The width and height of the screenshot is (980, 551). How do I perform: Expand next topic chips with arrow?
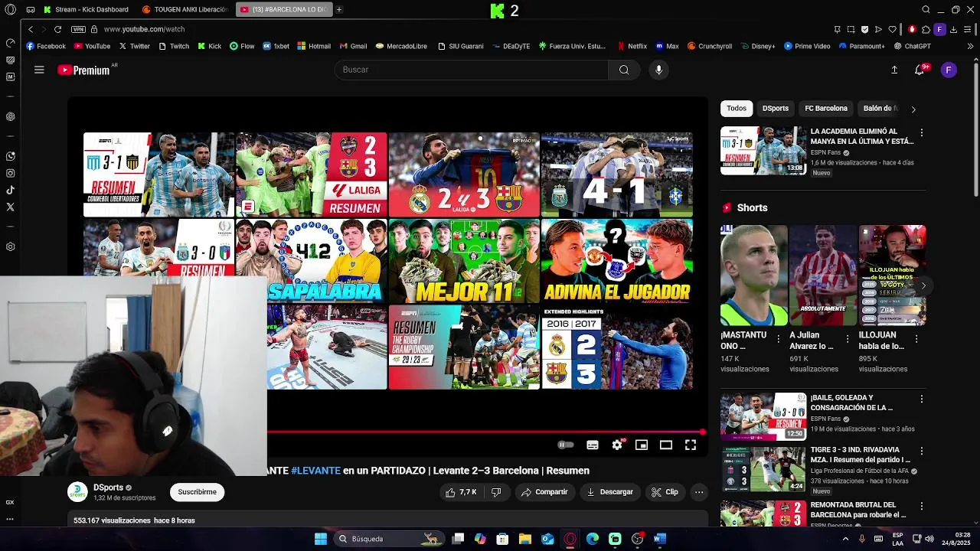[x=913, y=109]
